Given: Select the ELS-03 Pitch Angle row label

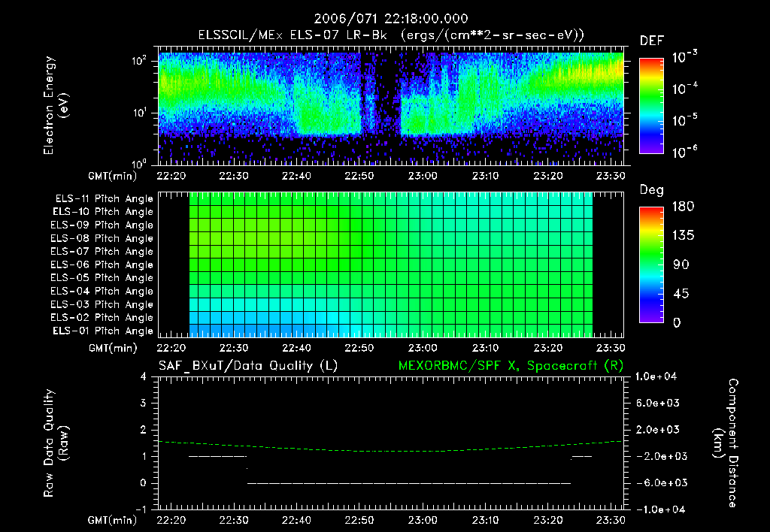Looking at the screenshot, I should pyautogui.click(x=102, y=305).
